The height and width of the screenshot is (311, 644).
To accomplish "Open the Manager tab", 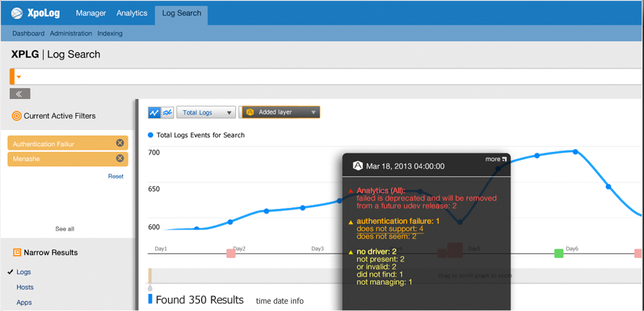I will (91, 13).
